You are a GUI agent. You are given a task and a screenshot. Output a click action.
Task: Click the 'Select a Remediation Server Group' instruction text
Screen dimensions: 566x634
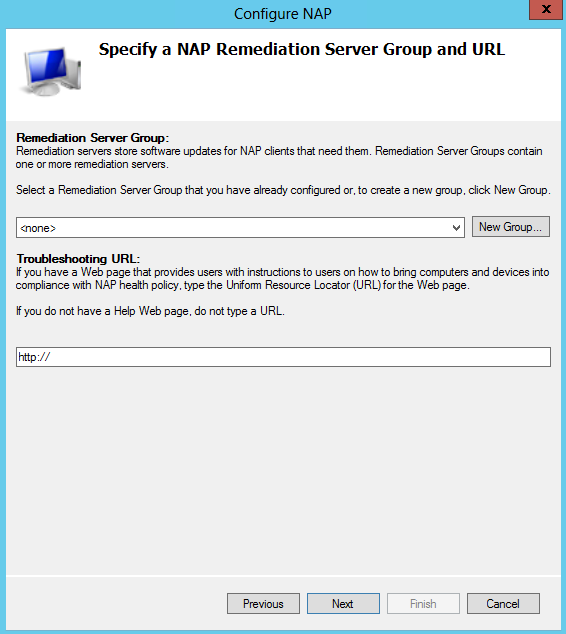pos(283,190)
